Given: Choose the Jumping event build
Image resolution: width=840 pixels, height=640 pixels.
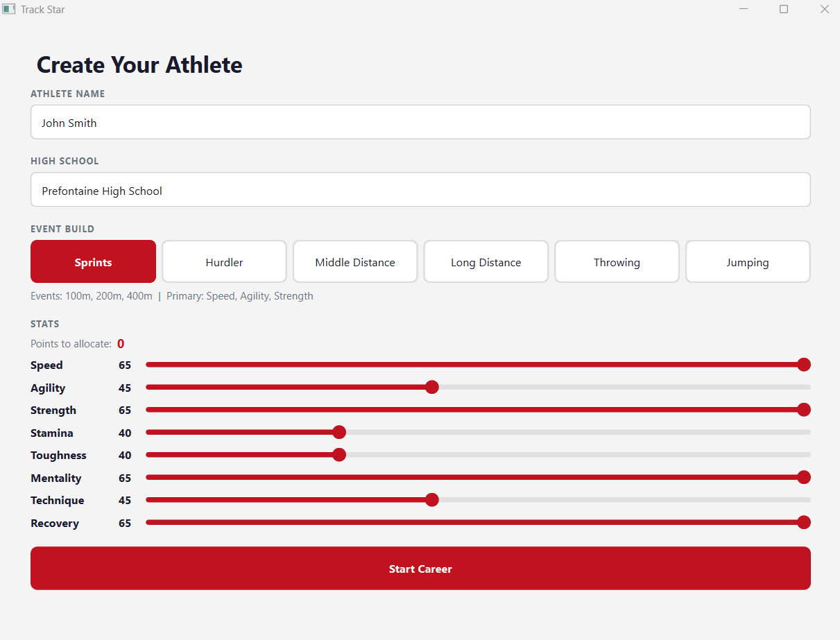Looking at the screenshot, I should [x=747, y=262].
